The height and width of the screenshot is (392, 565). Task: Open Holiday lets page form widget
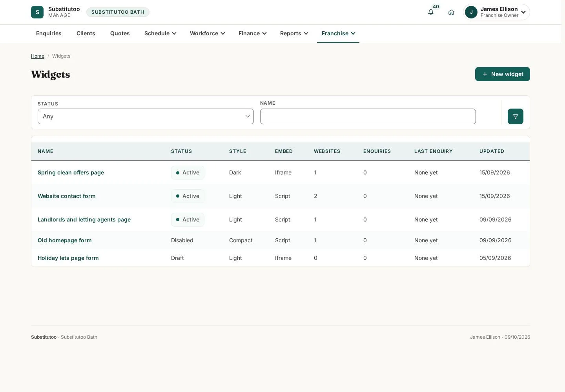(x=68, y=258)
